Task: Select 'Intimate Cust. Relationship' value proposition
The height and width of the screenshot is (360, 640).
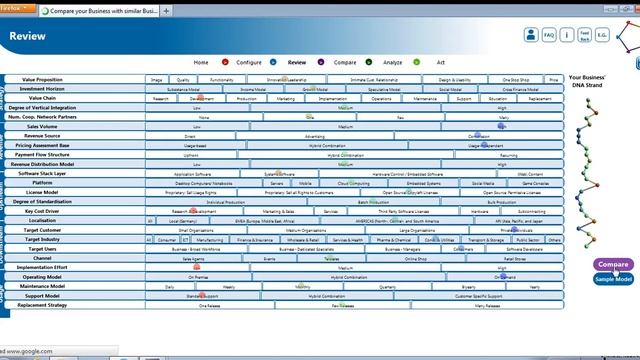Action: point(374,80)
